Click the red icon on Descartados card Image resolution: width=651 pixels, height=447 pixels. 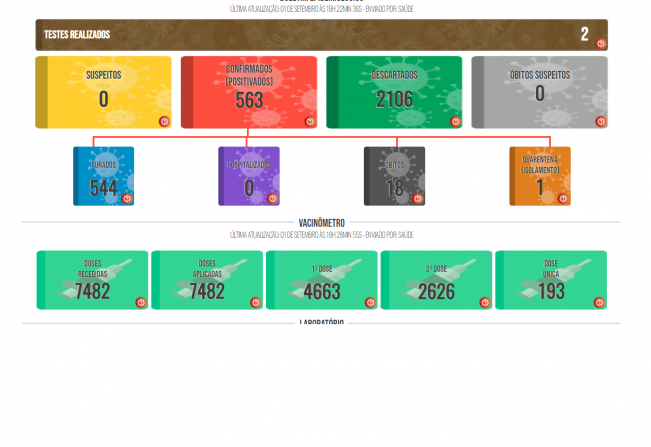455,122
